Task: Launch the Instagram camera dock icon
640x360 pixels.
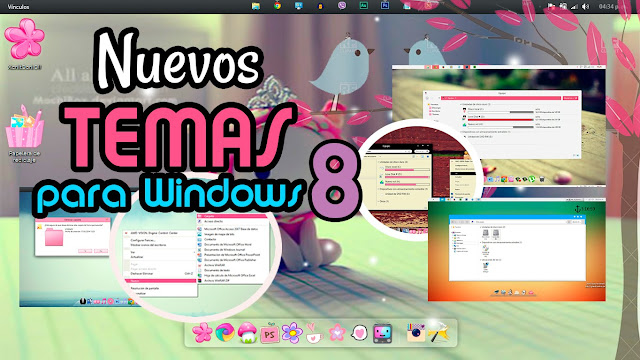Action: (x=416, y=333)
